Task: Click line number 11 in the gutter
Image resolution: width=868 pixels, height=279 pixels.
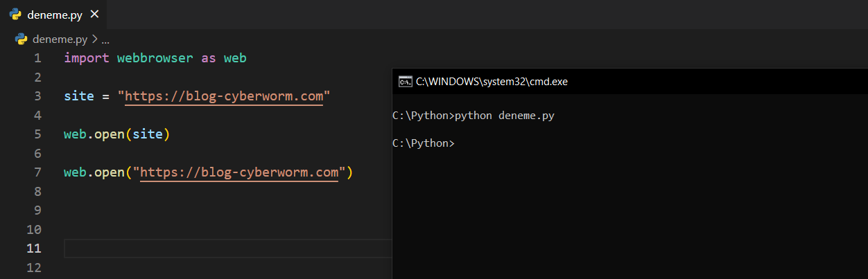Action: coord(33,249)
